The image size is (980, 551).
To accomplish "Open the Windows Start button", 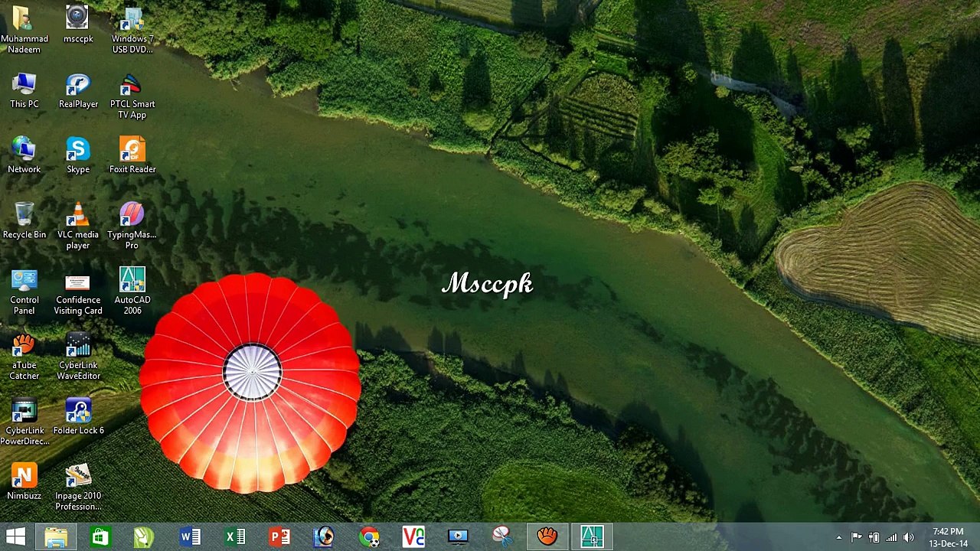I will click(x=15, y=536).
